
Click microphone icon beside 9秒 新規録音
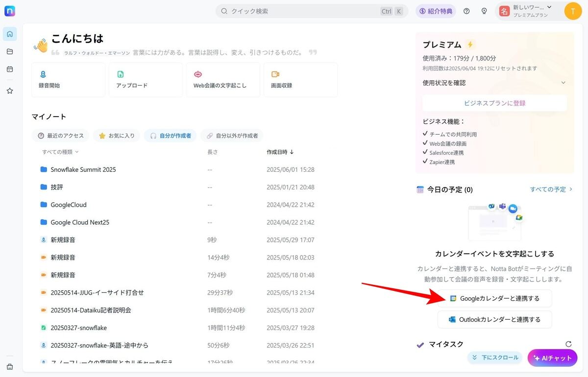point(43,240)
